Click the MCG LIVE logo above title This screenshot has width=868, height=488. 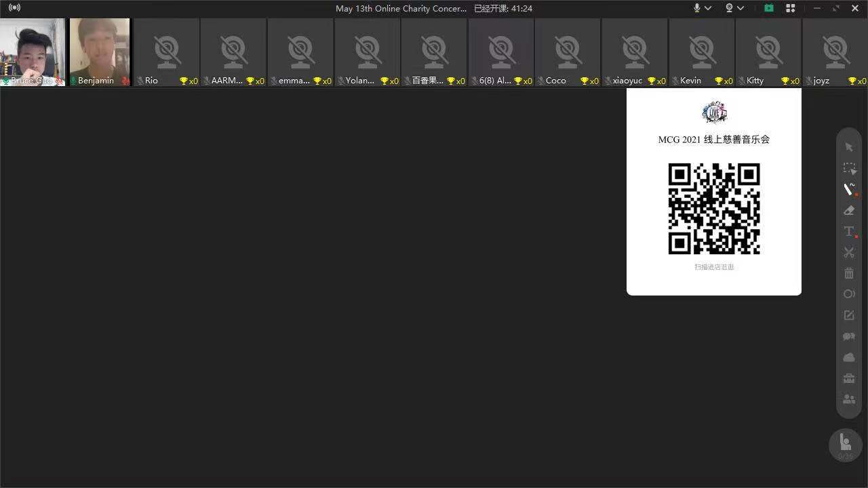(714, 112)
